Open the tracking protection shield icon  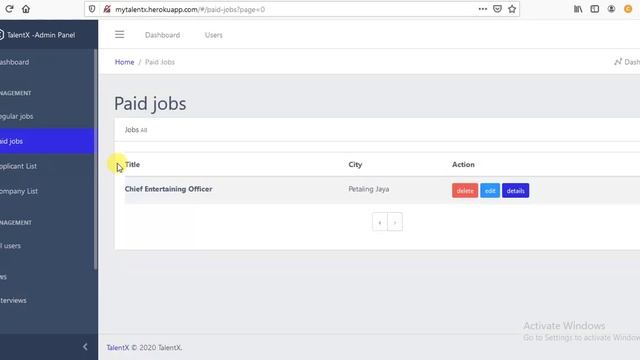pyautogui.click(x=92, y=9)
